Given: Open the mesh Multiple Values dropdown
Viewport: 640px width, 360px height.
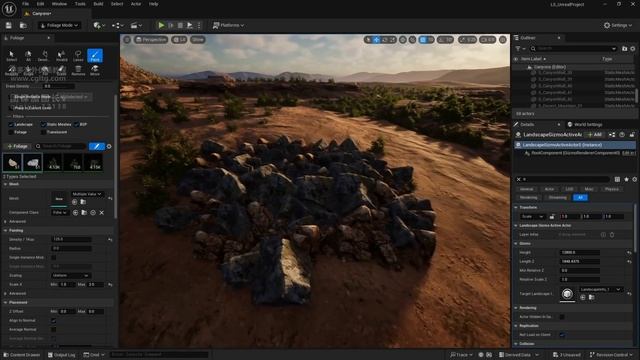Looking at the screenshot, I should pyautogui.click(x=87, y=194).
